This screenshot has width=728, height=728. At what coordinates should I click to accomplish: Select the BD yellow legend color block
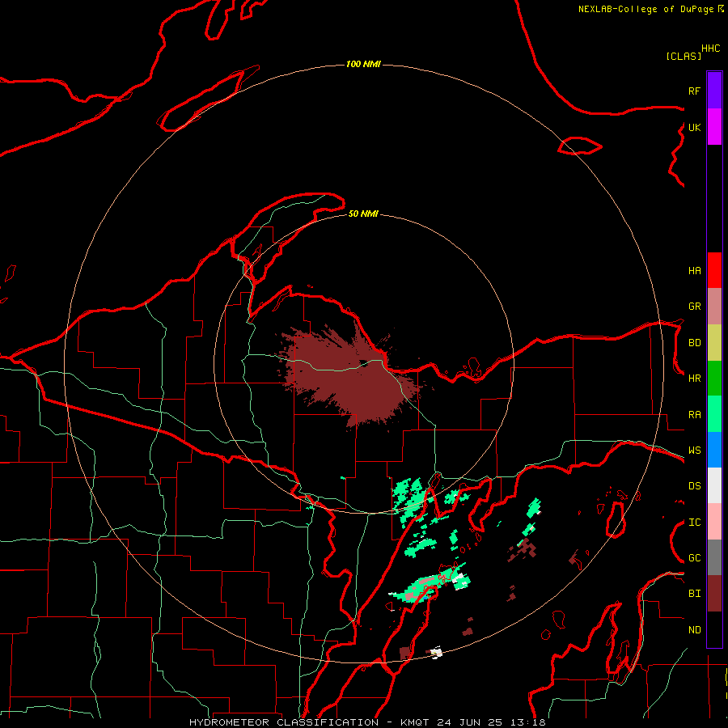point(714,343)
